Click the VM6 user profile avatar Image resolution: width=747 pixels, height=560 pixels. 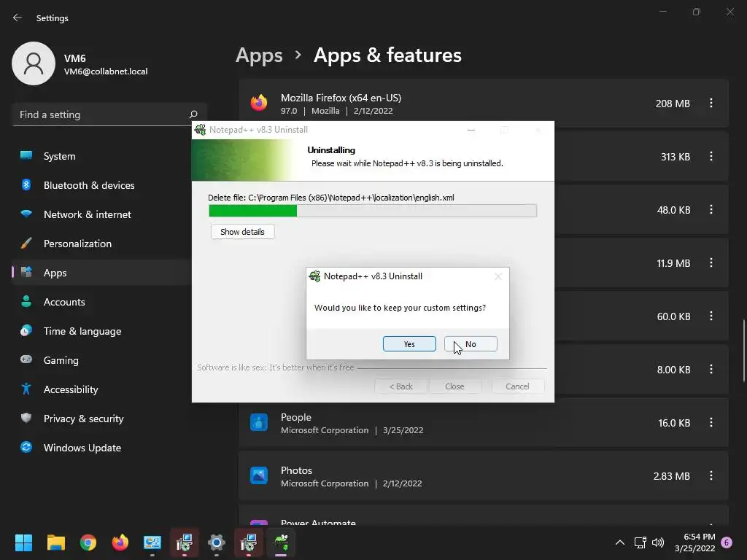point(34,63)
